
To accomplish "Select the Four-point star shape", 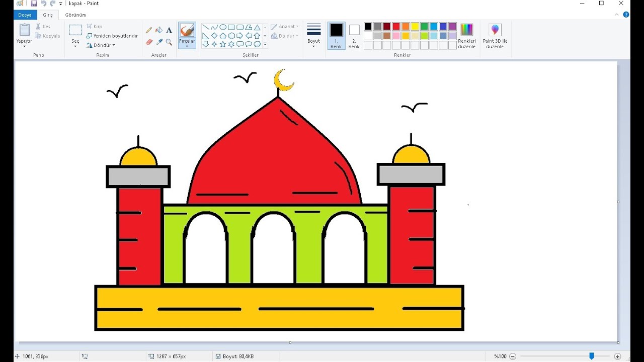I will tap(214, 44).
